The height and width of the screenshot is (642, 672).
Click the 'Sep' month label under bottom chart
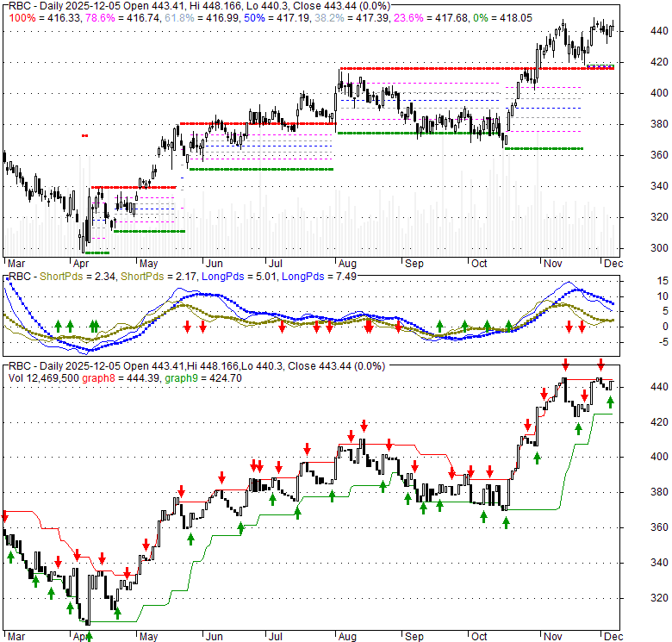click(414, 637)
